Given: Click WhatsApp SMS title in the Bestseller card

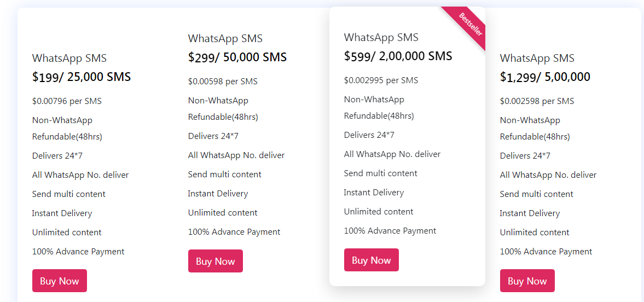Looking at the screenshot, I should (x=381, y=37).
